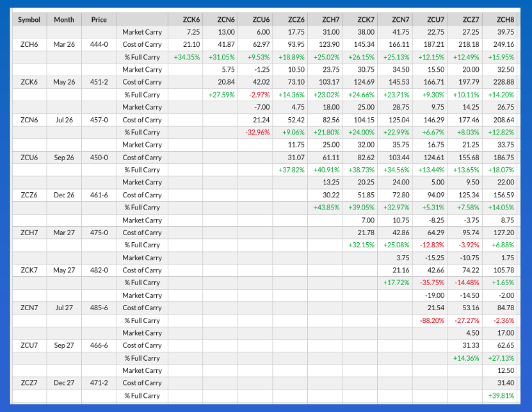
Task: Click the 31.40 cost of carry value
Action: click(506, 383)
